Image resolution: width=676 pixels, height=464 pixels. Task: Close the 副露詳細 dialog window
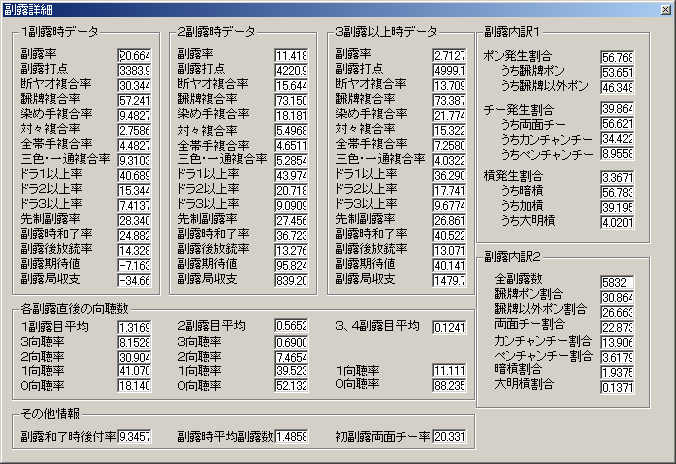coord(664,9)
